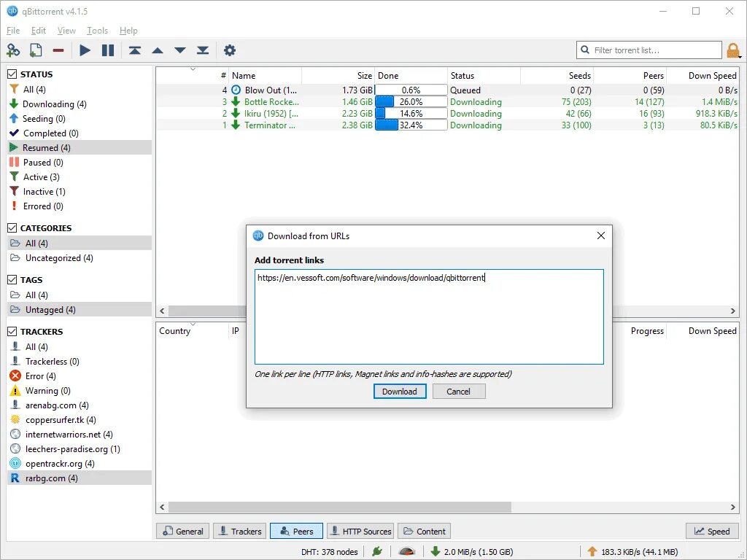This screenshot has width=747, height=560.
Task: Click the Bottle Rocket progress bar at 26.0%
Action: pyautogui.click(x=411, y=102)
